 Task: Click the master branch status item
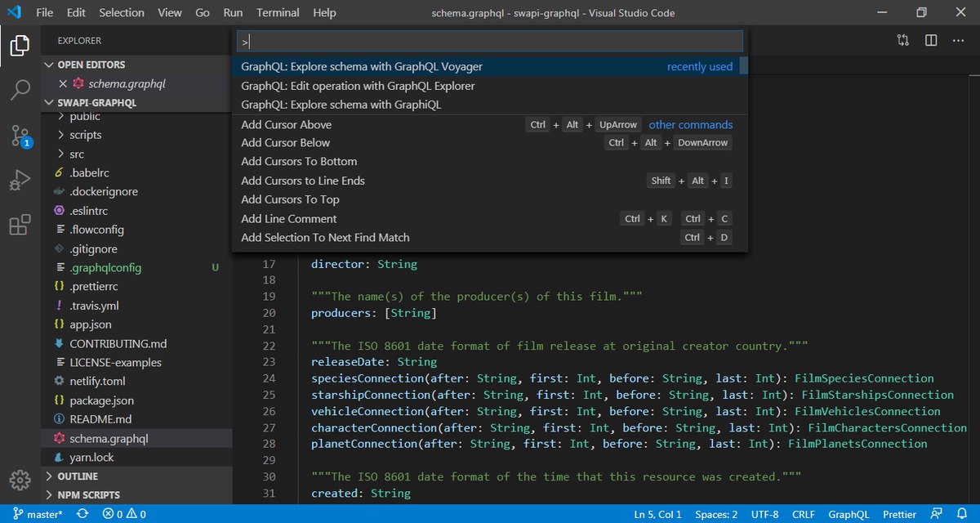38,514
